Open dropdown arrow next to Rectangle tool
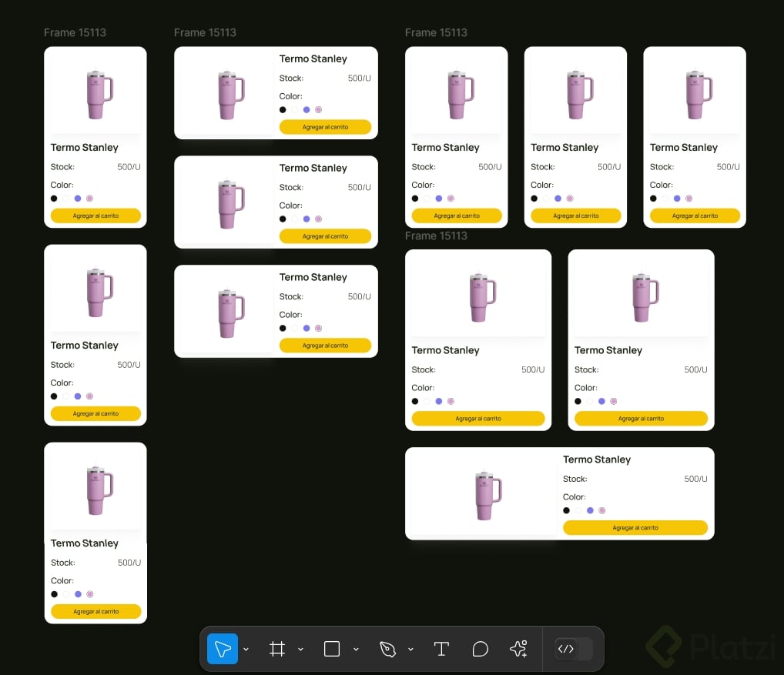 pos(356,650)
